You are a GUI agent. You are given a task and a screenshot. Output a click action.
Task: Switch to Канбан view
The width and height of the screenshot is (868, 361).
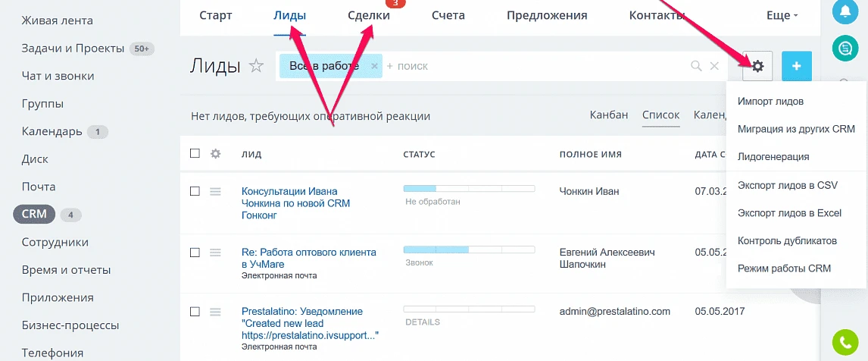click(x=608, y=115)
